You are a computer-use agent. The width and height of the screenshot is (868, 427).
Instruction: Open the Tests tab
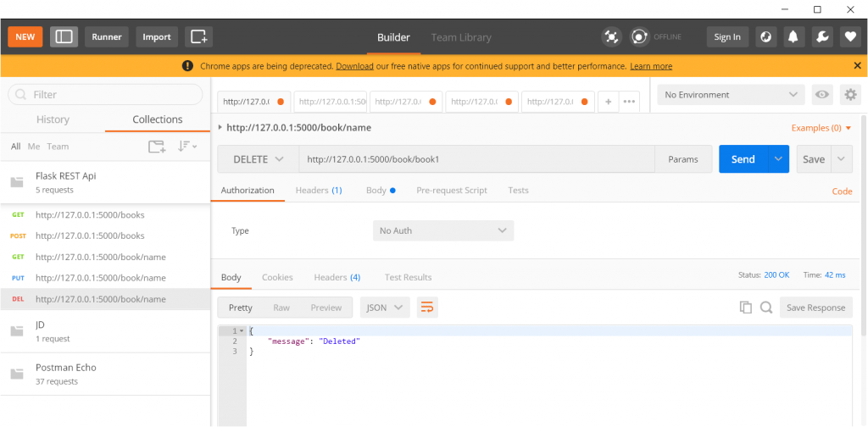point(518,191)
